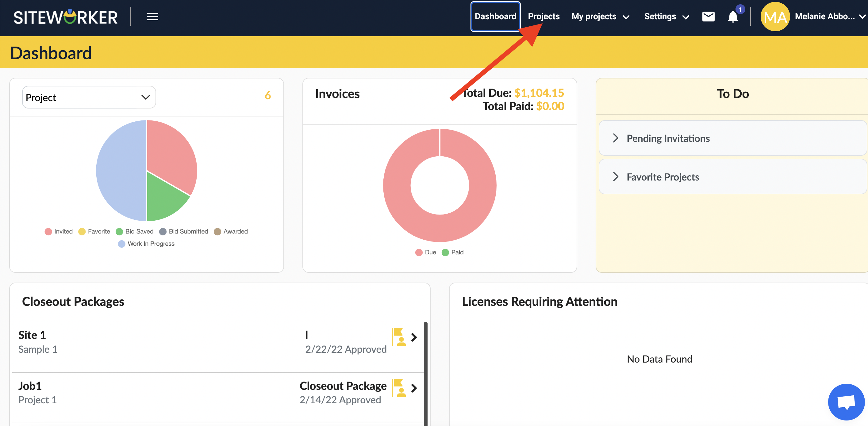Toggle the Work In Progress legend item
Screen dimensions: 868x426
point(146,243)
